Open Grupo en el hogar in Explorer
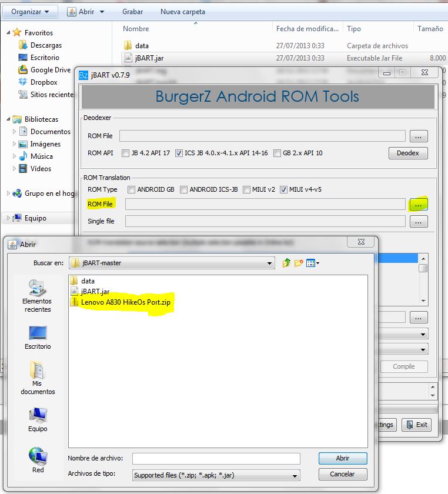448x494 pixels. pos(44,193)
